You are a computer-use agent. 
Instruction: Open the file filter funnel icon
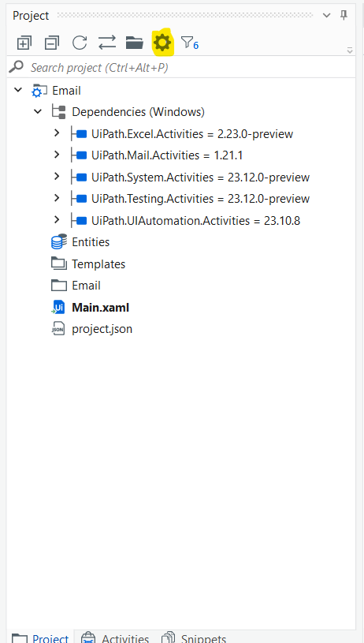coord(190,43)
